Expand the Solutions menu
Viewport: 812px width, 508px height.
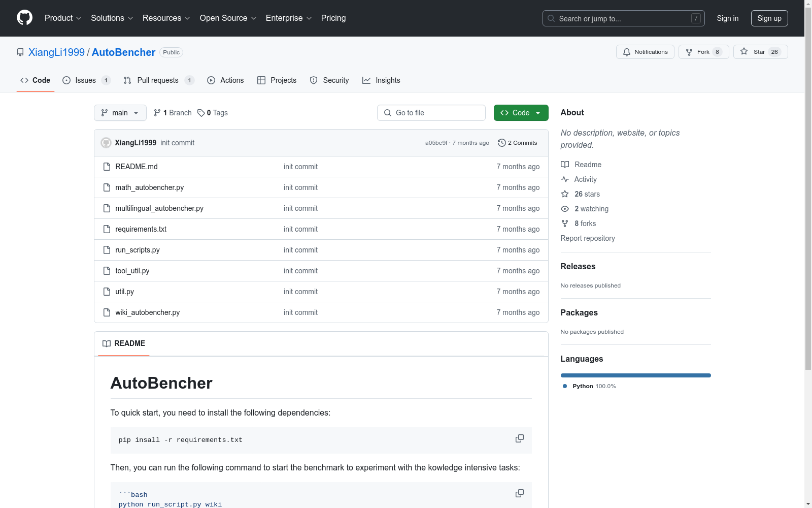click(x=112, y=18)
